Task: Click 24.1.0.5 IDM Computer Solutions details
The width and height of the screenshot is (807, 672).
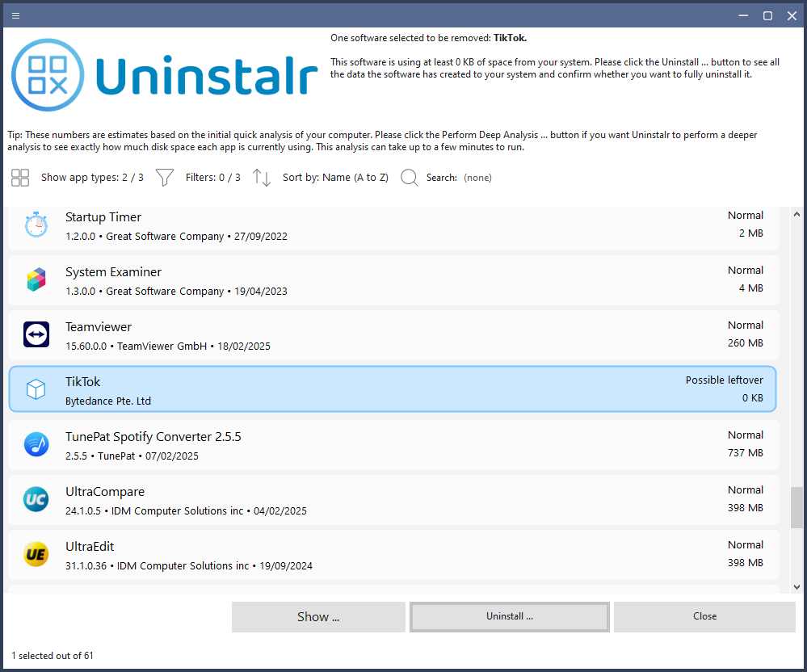Action: pos(186,511)
